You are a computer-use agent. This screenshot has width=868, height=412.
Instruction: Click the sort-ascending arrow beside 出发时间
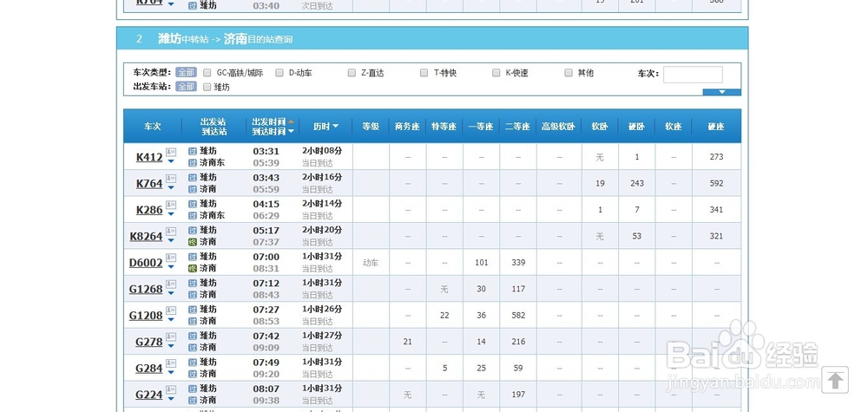click(291, 121)
